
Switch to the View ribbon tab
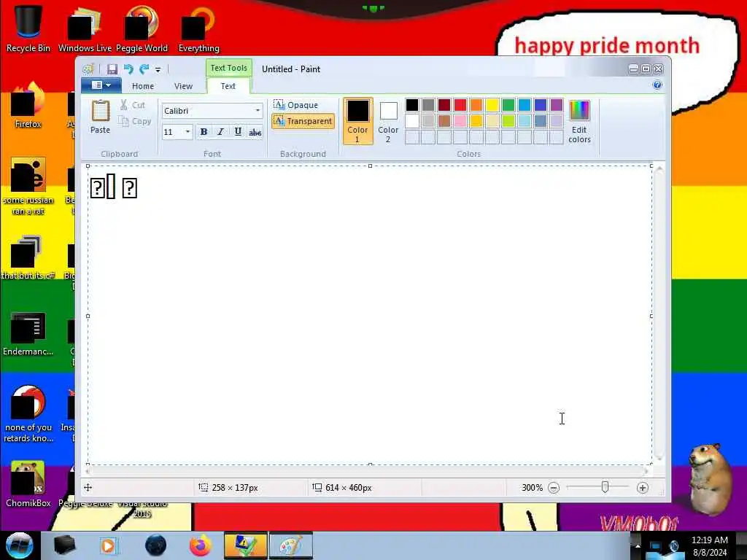(183, 86)
